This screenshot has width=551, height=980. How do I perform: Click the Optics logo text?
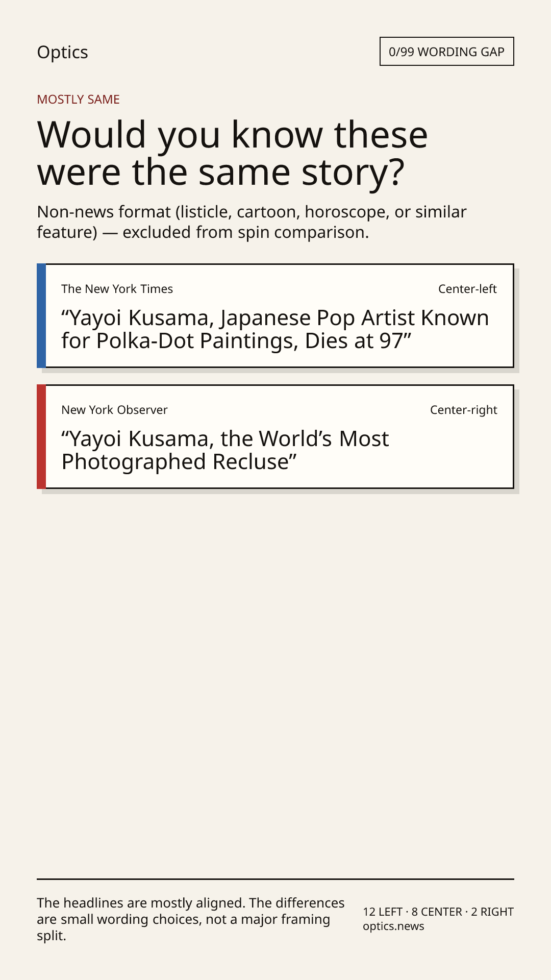(x=62, y=52)
